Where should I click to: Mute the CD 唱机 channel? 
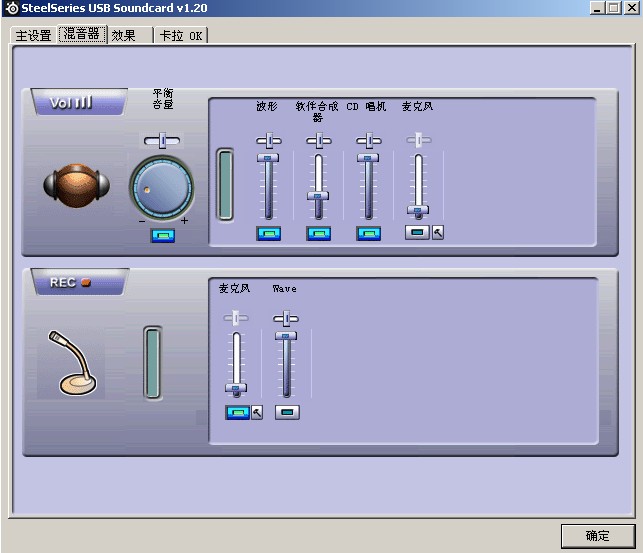[x=369, y=233]
